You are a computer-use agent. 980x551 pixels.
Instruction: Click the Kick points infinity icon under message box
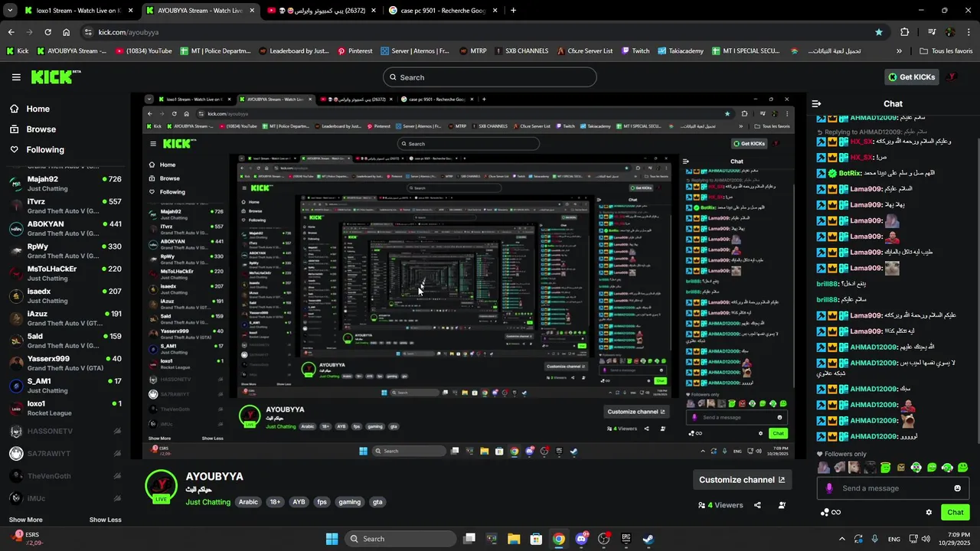coord(831,512)
